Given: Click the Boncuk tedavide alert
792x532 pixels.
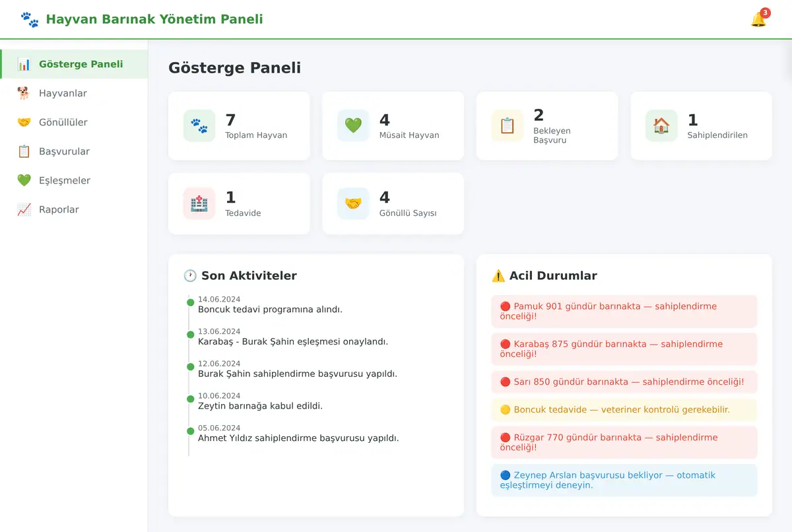Looking at the screenshot, I should point(624,409).
